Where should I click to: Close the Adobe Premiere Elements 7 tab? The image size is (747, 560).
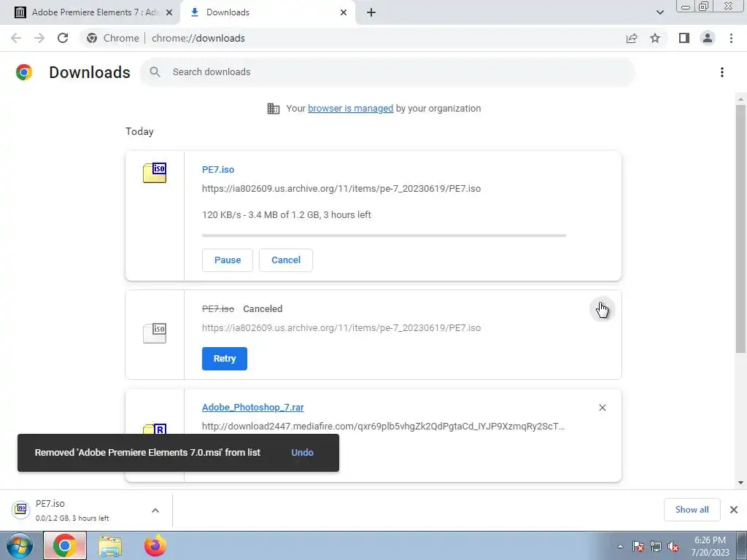[169, 12]
